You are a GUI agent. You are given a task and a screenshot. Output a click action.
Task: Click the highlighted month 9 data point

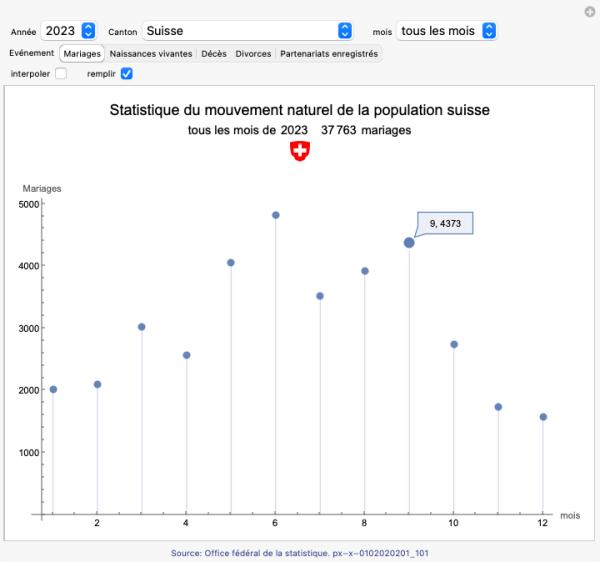409,242
